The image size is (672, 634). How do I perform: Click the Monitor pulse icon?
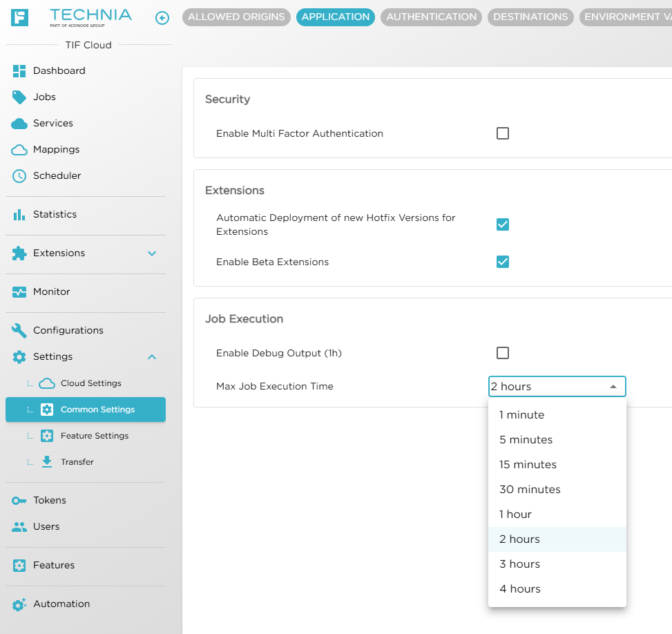(x=19, y=292)
